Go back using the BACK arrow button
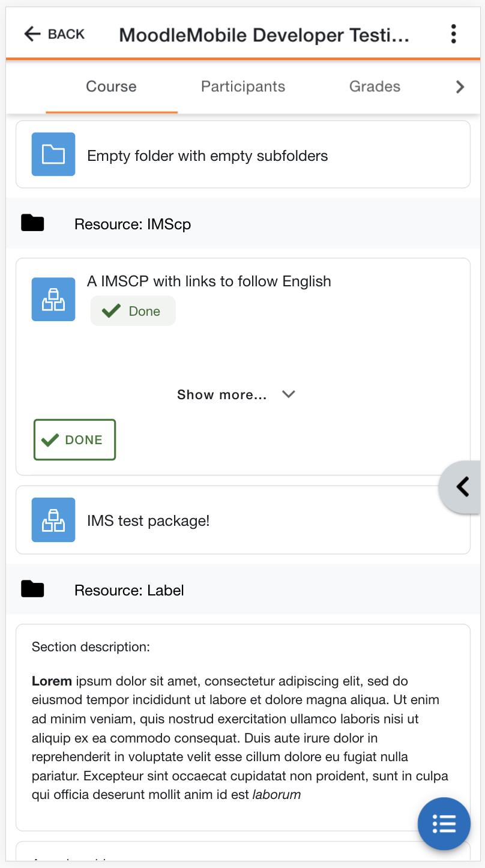Image resolution: width=485 pixels, height=868 pixels. (x=54, y=34)
